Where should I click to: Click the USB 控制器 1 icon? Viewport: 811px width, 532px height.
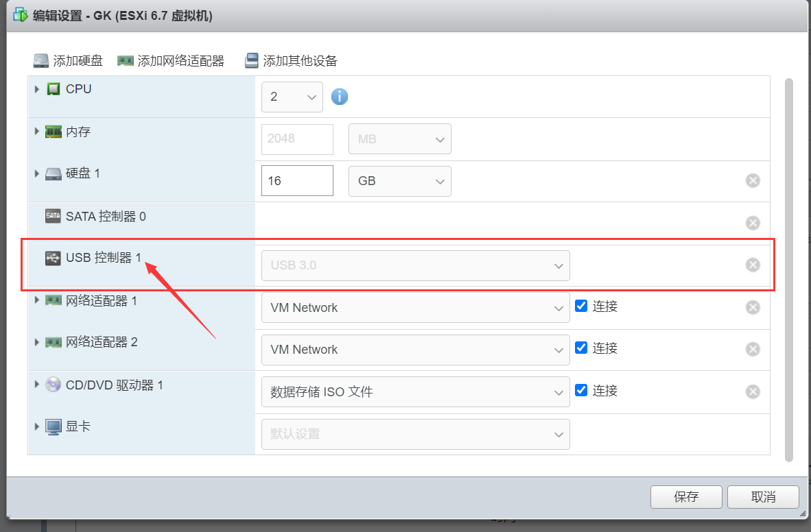point(53,258)
